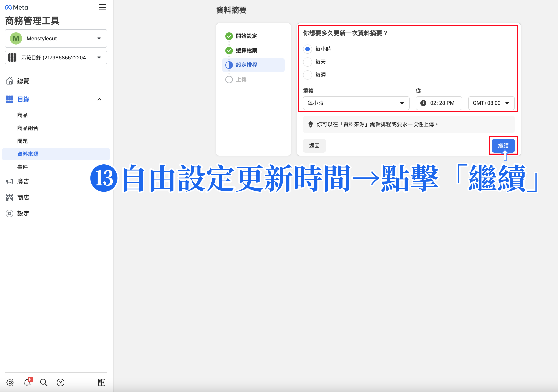The width and height of the screenshot is (558, 392).
Task: Click the 02:28 PM time field
Action: (x=439, y=103)
